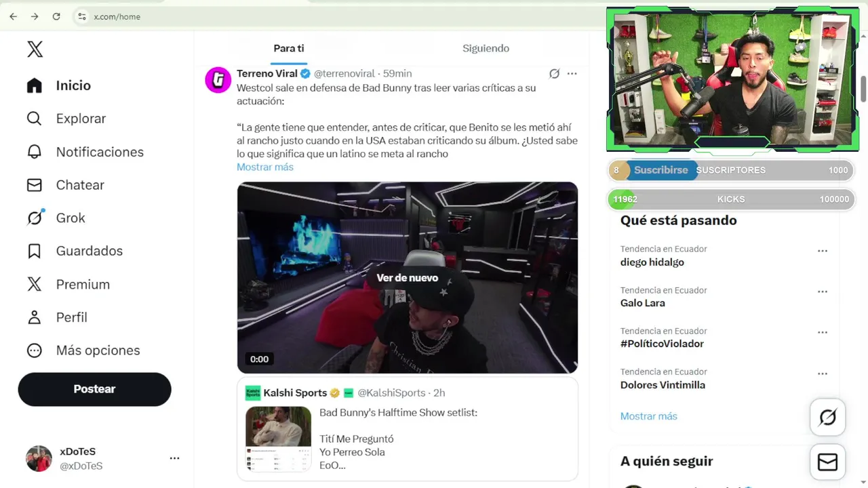Click the Suscribirse button on the stream overlay
Viewport: 868px width, 488px height.
(660, 170)
